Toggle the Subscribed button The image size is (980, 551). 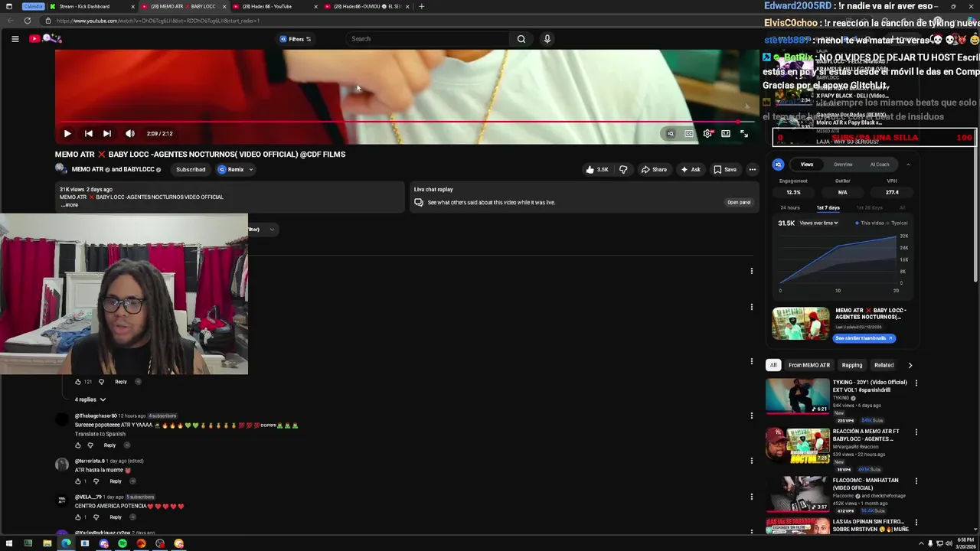click(191, 169)
